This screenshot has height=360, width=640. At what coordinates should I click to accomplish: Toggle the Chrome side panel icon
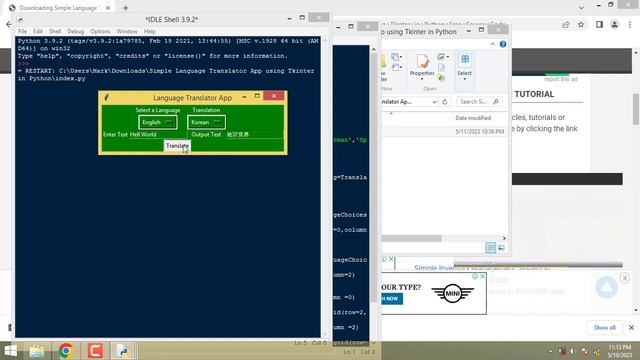[599, 25]
